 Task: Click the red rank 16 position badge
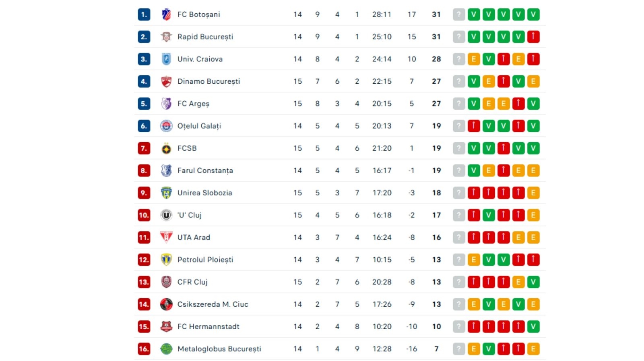coord(144,349)
